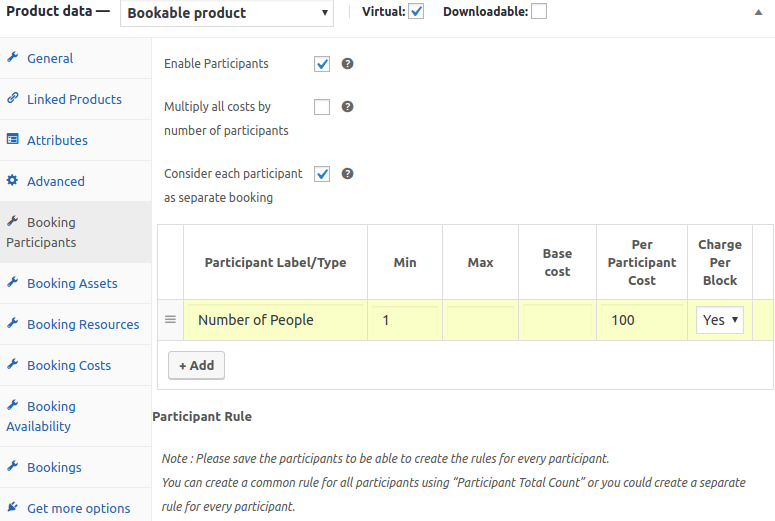775x521 pixels.
Task: Open the General tab
Action: [x=76, y=58]
